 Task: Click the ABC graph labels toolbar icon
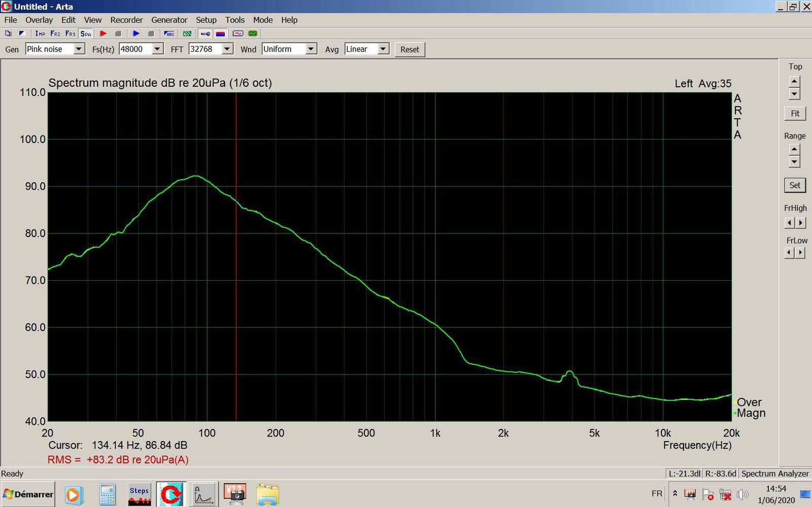170,33
